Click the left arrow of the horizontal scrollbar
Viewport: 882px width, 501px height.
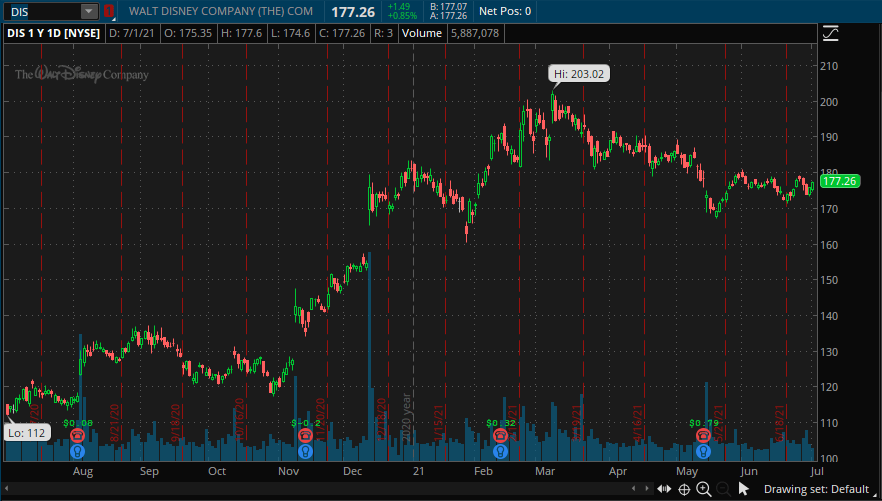[x=7, y=489]
